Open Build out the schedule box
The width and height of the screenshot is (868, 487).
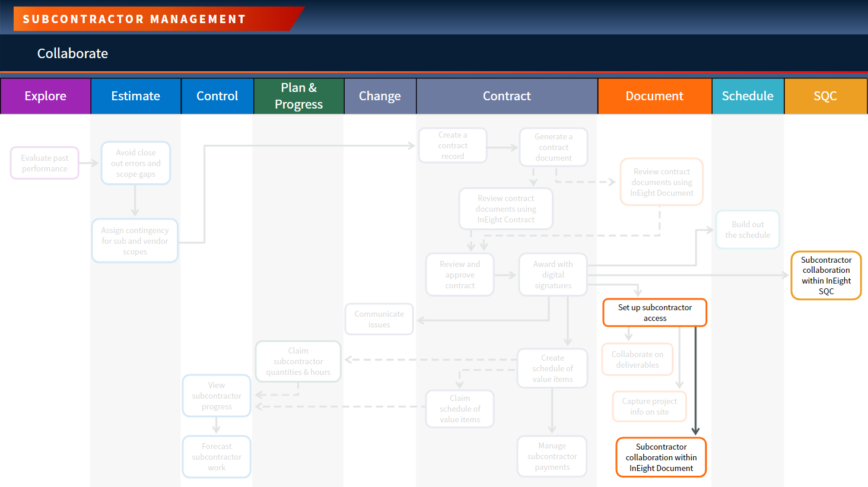pyautogui.click(x=748, y=230)
